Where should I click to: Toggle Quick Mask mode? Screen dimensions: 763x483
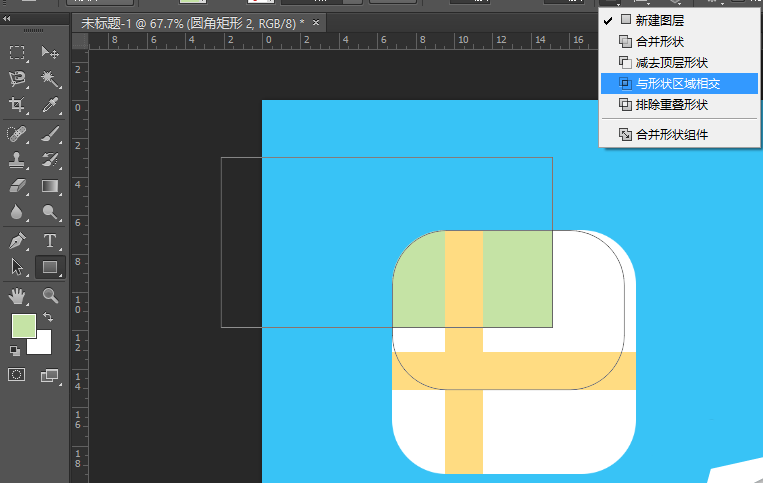(17, 375)
